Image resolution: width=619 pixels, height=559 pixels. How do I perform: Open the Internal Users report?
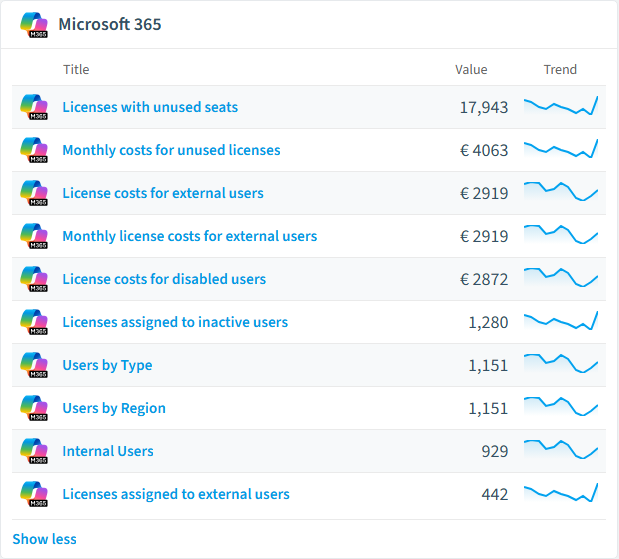[108, 451]
